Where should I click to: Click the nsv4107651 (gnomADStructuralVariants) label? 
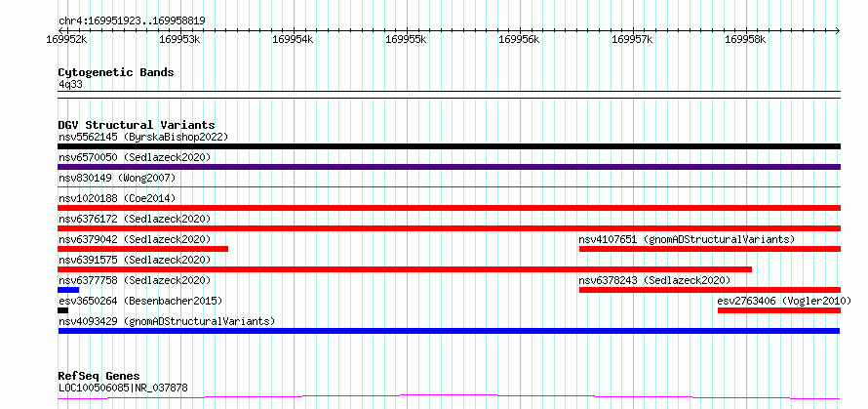coord(687,239)
